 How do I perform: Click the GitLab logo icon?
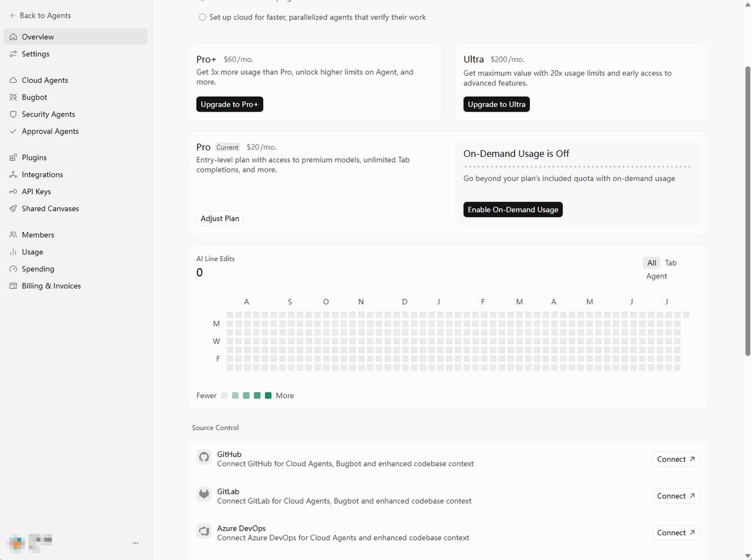pyautogui.click(x=204, y=494)
